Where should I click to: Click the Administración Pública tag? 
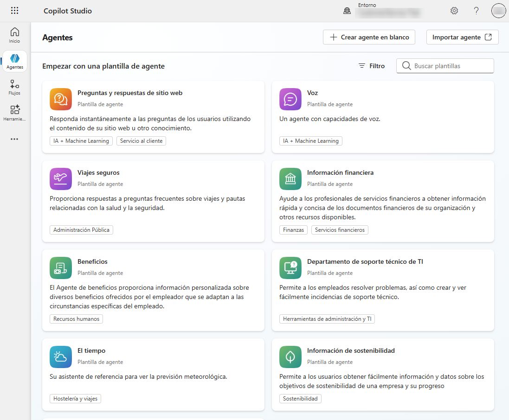coord(81,229)
